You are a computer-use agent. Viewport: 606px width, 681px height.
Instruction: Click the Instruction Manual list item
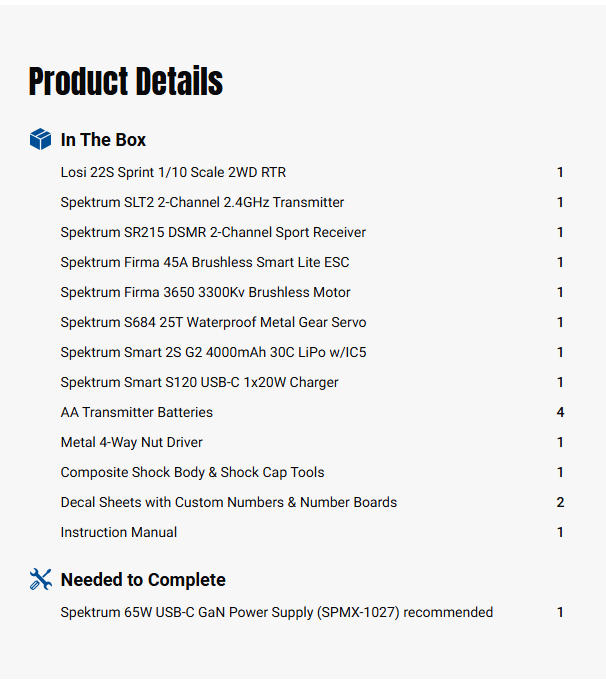(x=118, y=532)
